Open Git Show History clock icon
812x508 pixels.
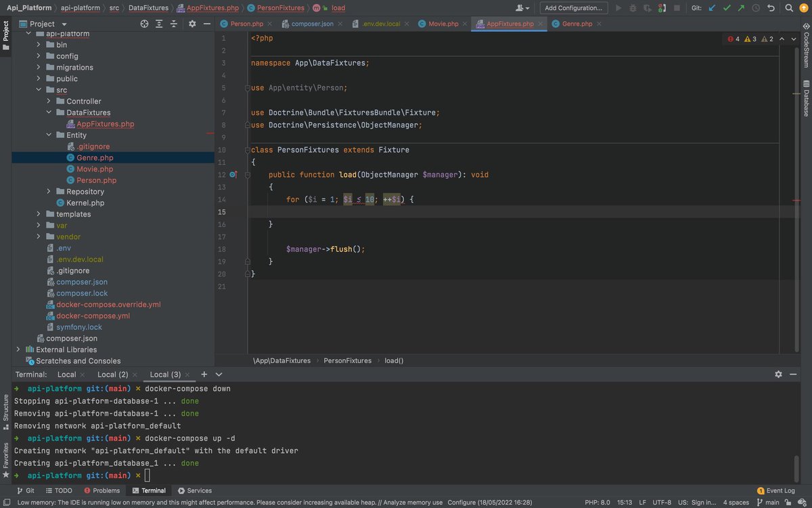coord(756,8)
